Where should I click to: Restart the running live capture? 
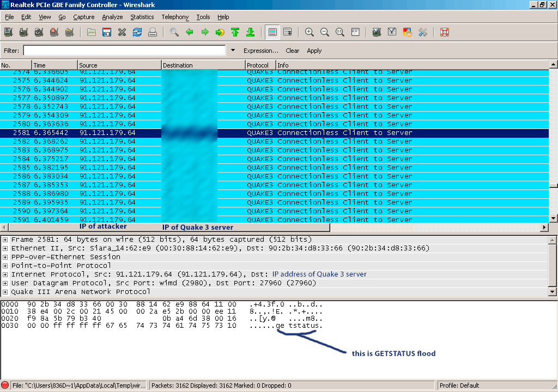(70, 32)
